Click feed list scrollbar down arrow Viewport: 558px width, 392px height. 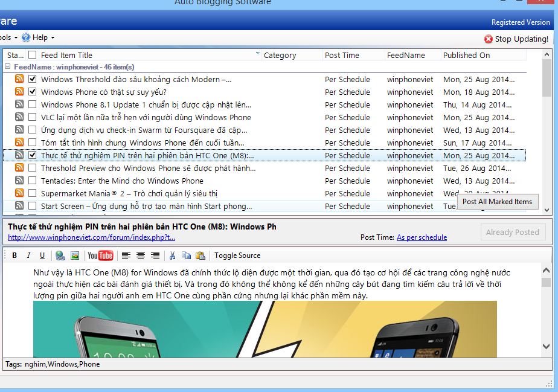pos(547,210)
